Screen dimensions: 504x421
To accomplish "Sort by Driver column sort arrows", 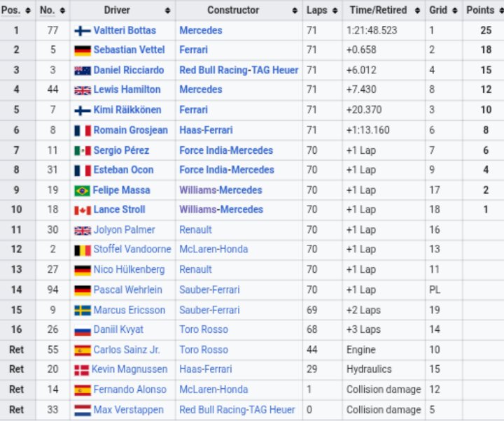I will [x=167, y=10].
